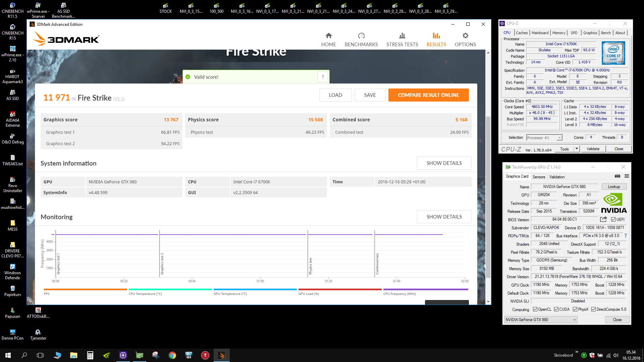The width and height of the screenshot is (644, 362).
Task: Click the volume icon in system tray
Action: pos(616,355)
